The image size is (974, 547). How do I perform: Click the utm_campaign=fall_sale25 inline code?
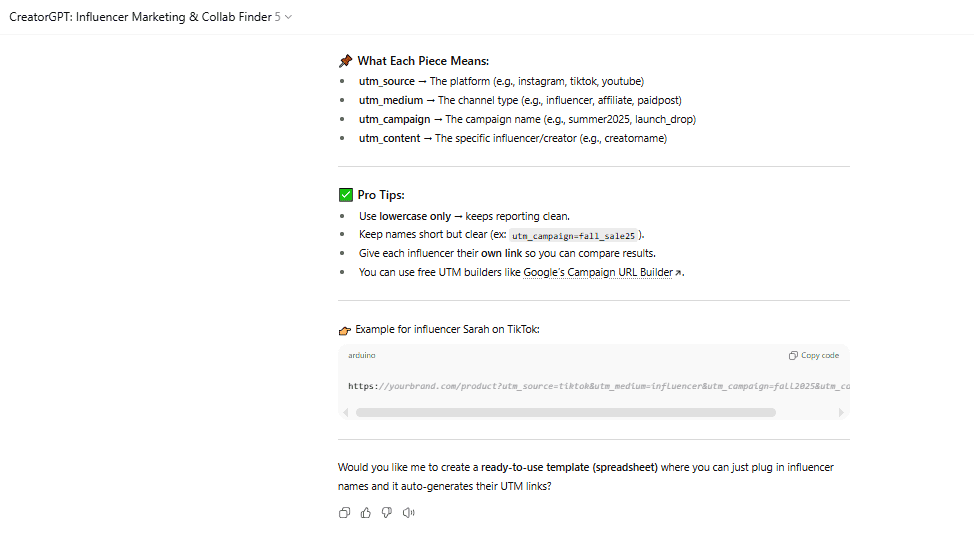(x=573, y=236)
